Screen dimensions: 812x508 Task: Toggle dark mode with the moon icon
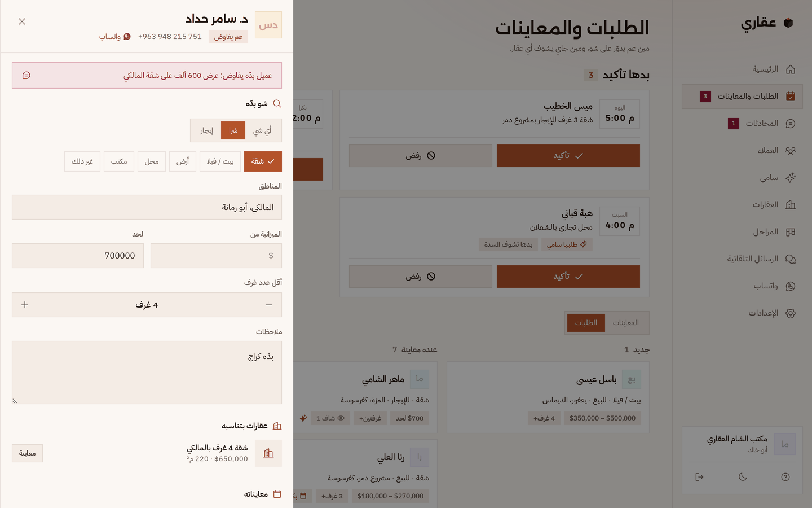[x=743, y=477]
